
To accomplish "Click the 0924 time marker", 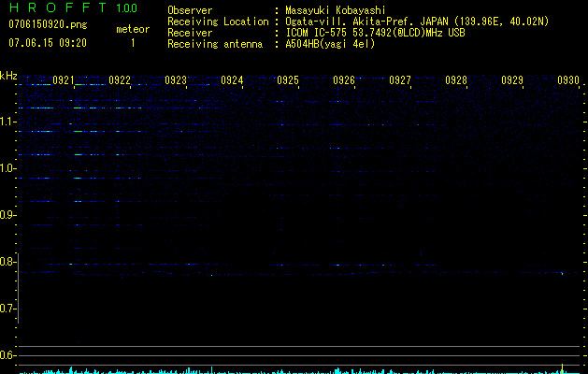I will (232, 80).
